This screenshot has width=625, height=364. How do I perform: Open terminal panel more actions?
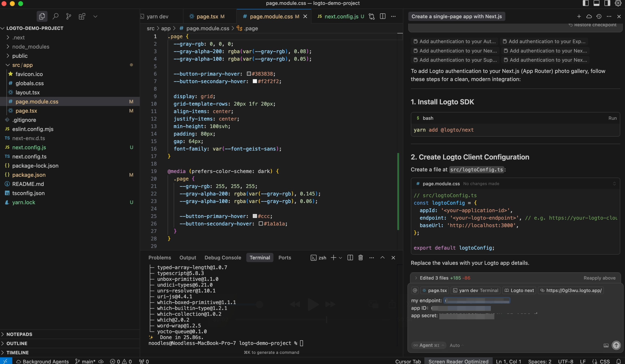[371, 258]
